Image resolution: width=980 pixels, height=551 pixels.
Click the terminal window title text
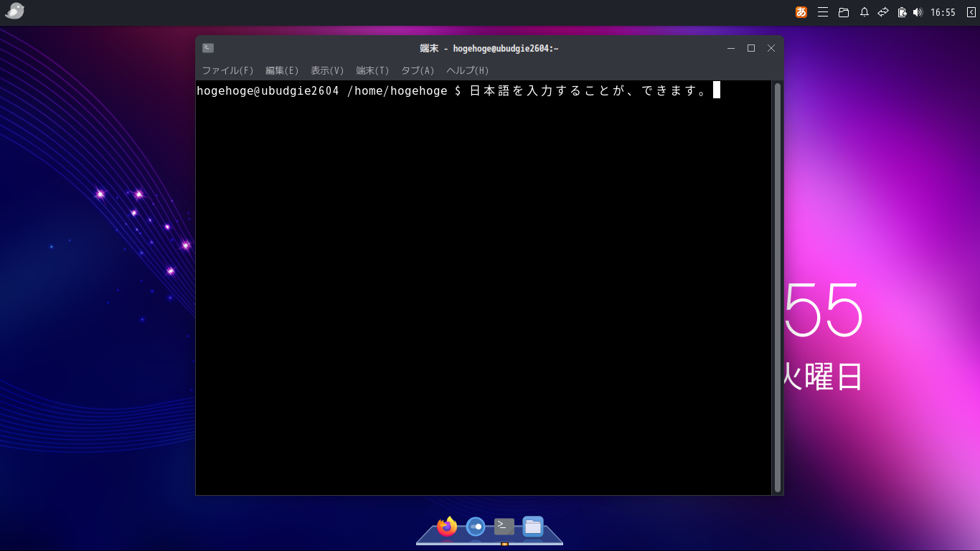(x=489, y=48)
